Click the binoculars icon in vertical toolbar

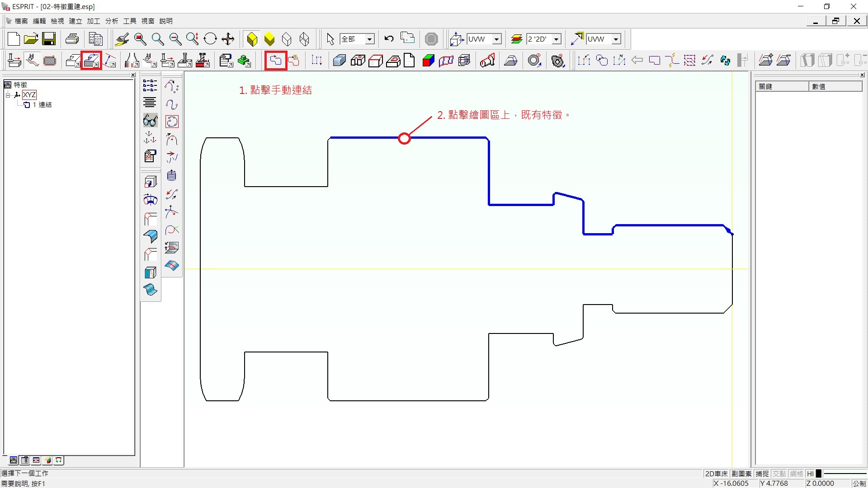point(150,121)
